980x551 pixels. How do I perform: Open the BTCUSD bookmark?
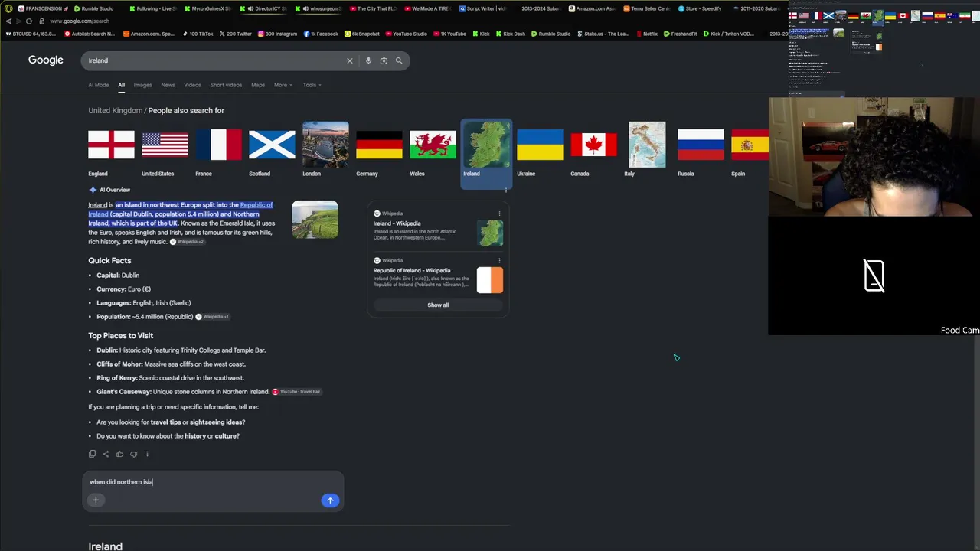[31, 34]
